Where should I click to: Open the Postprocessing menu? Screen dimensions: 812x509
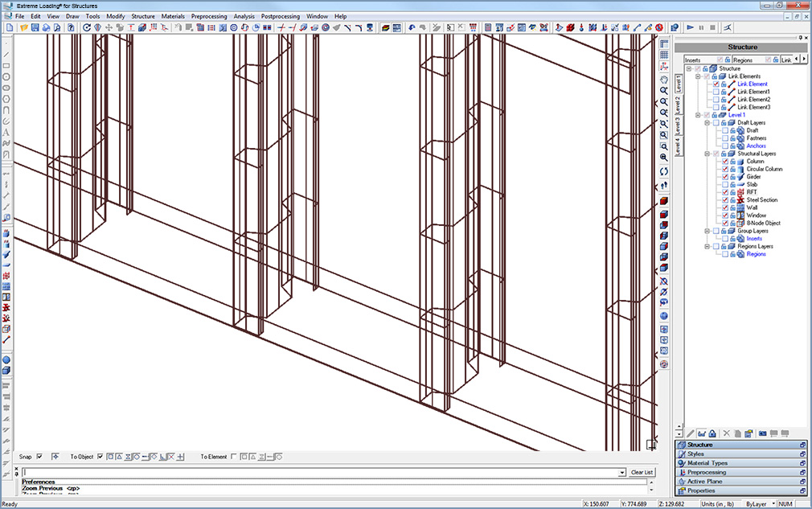[x=280, y=15]
